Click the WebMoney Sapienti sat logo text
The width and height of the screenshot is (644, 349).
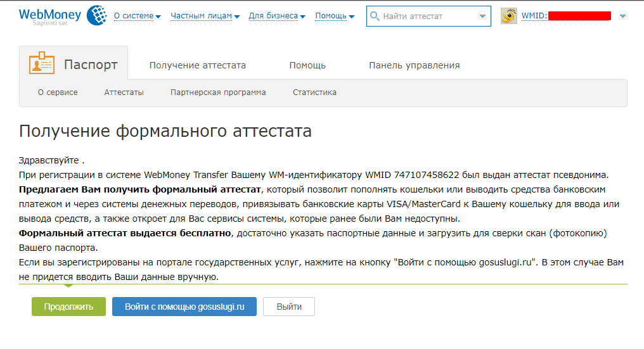(x=50, y=17)
